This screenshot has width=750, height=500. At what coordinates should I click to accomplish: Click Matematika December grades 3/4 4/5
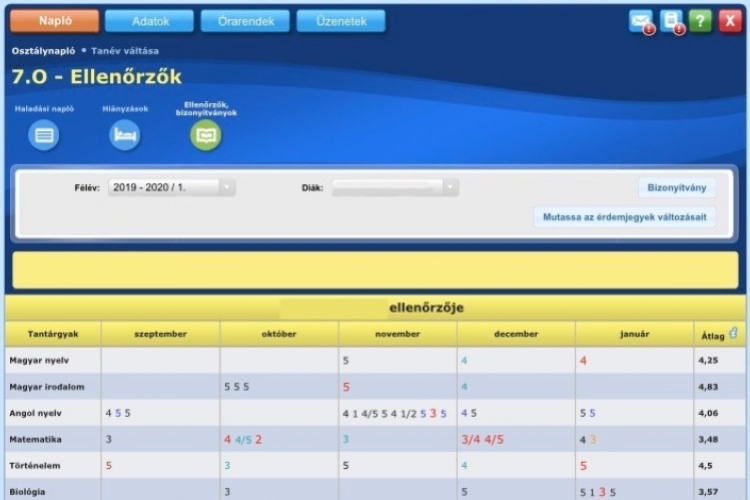click(482, 439)
